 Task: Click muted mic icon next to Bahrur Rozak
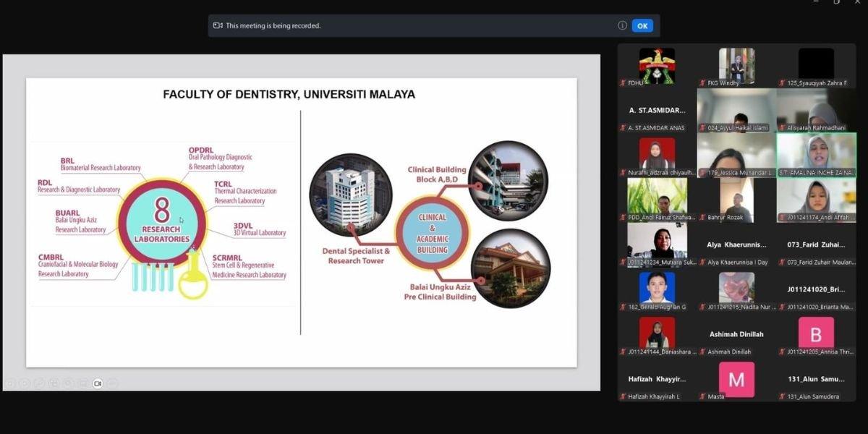coord(702,218)
